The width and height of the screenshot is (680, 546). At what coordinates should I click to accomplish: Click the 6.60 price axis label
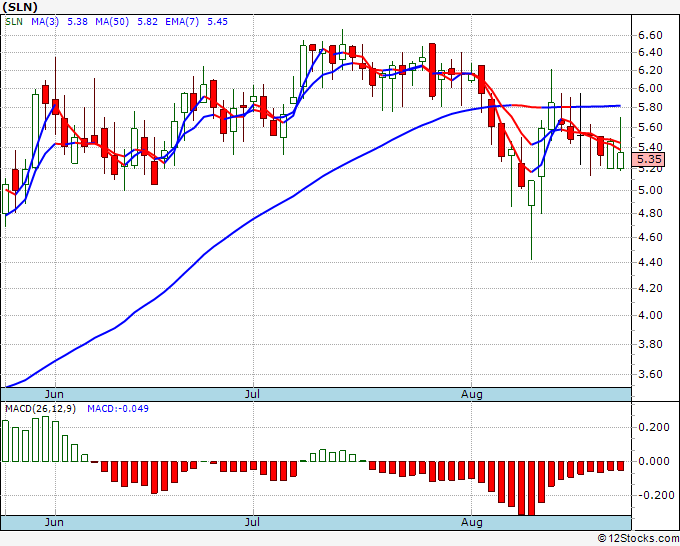coord(650,35)
